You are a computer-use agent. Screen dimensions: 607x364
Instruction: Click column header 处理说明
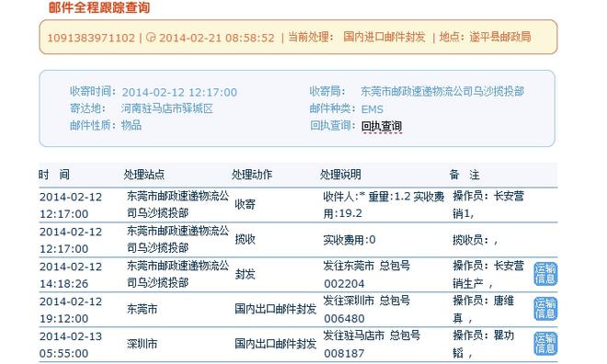click(x=340, y=175)
